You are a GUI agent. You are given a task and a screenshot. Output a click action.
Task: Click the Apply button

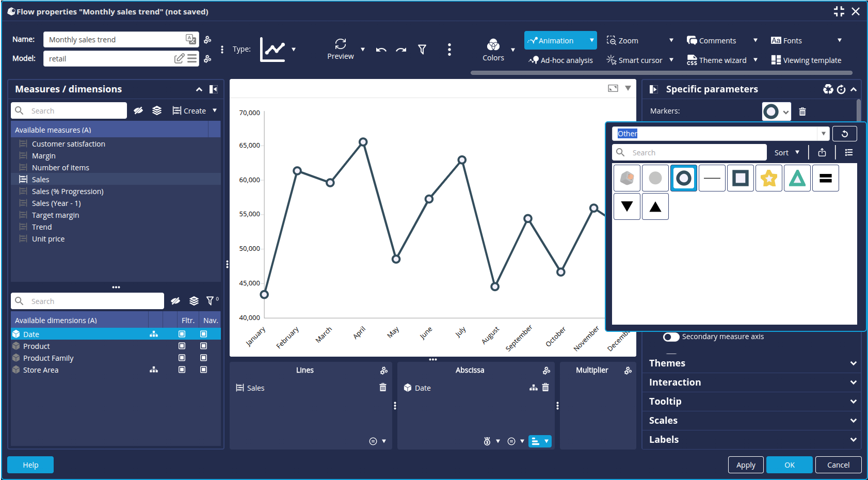pos(745,465)
